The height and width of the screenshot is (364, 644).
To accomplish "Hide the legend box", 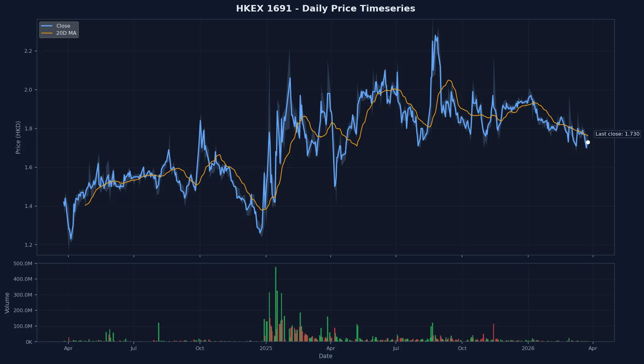I will pyautogui.click(x=59, y=29).
